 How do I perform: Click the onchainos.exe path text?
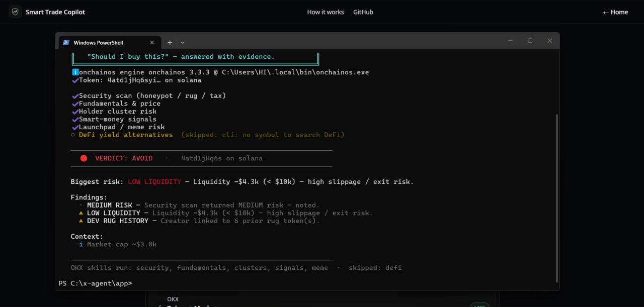coord(295,72)
